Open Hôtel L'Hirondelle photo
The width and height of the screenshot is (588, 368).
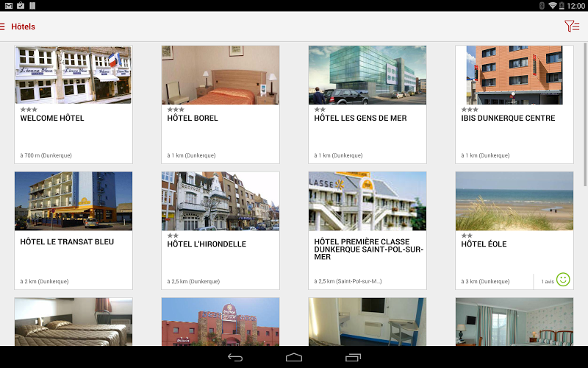point(220,201)
